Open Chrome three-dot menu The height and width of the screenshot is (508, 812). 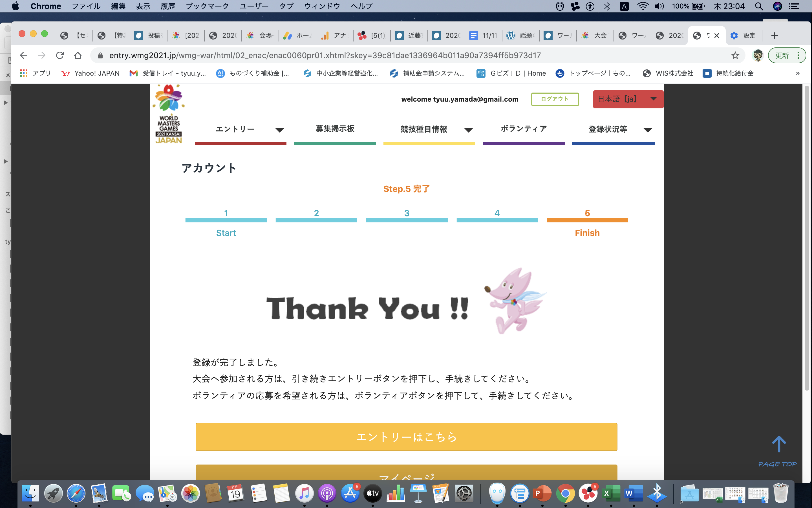(x=798, y=55)
